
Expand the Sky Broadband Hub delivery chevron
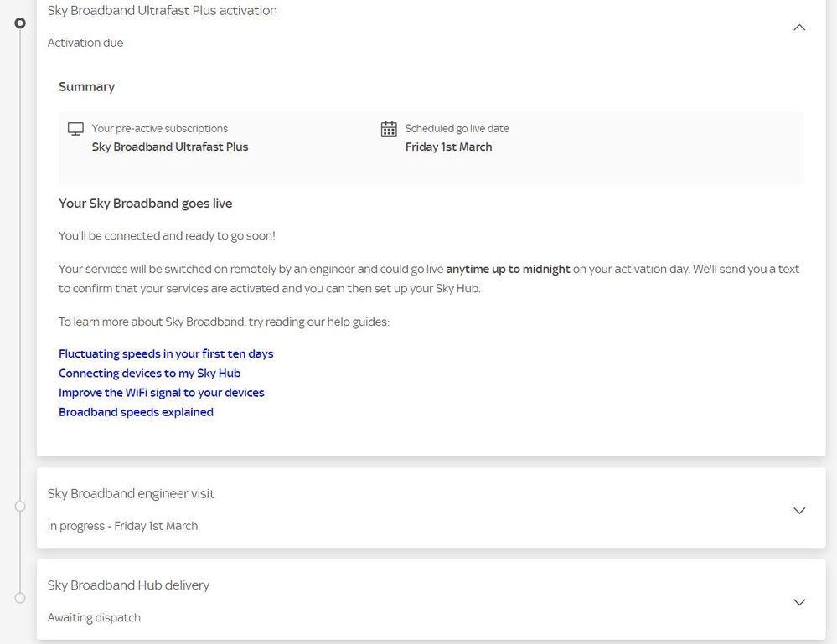pos(799,601)
